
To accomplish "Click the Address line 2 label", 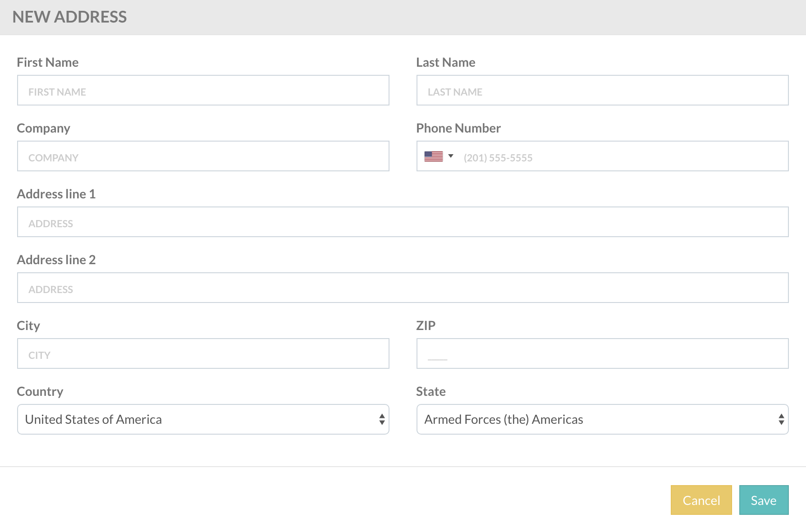I will (x=56, y=260).
